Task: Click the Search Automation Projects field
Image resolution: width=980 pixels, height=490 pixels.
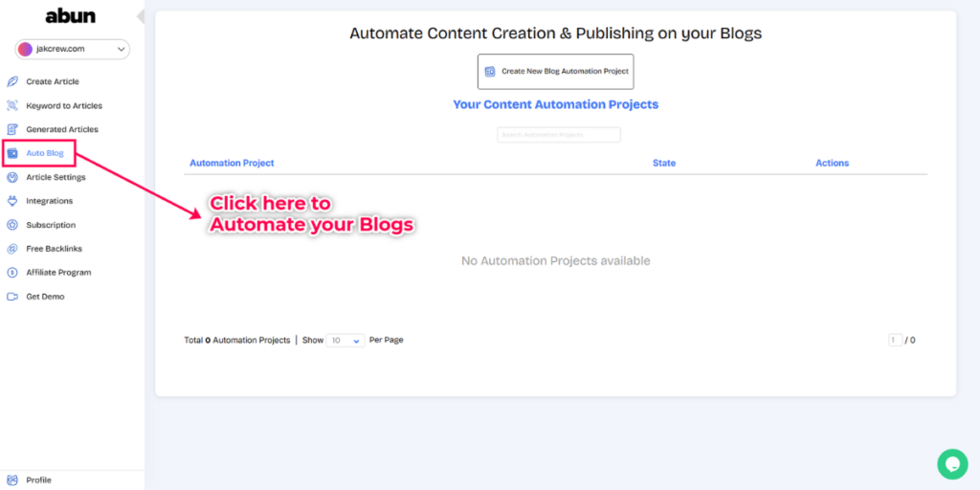Action: tap(559, 135)
